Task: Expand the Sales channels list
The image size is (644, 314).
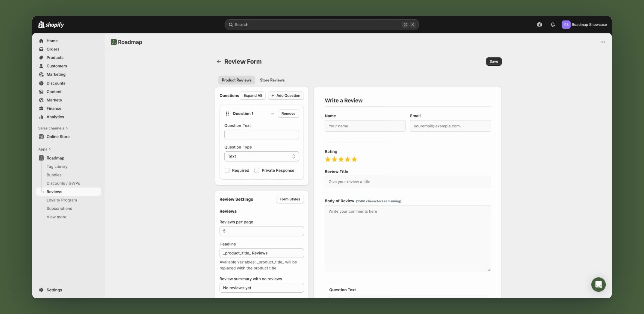Action: click(x=52, y=128)
